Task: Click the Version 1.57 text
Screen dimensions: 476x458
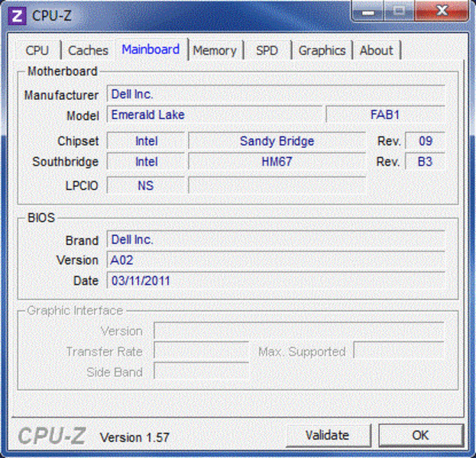Action: pyautogui.click(x=134, y=437)
